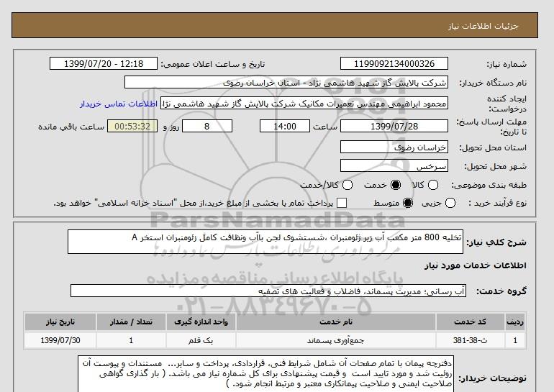Click the announcement date field 1399/07/20 - 12:18
554x392 pixels.
(104, 63)
